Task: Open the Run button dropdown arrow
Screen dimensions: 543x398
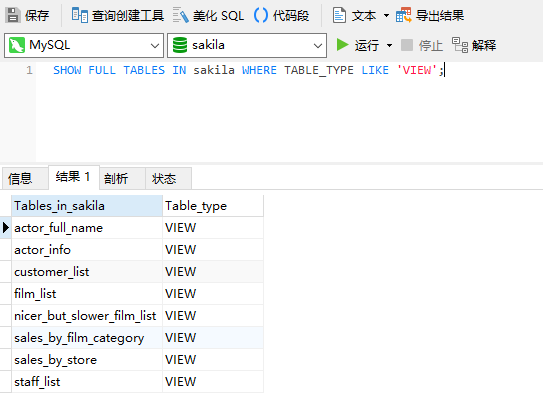Action: click(x=389, y=45)
